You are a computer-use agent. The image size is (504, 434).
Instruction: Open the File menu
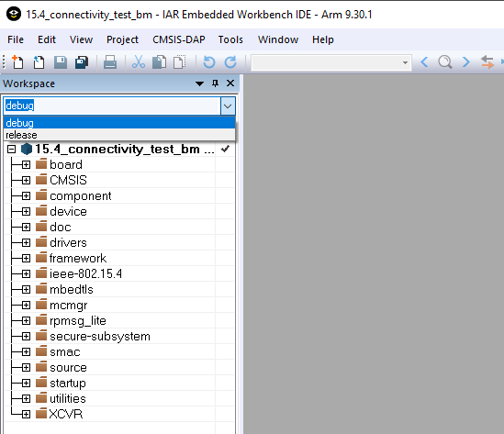pos(16,39)
